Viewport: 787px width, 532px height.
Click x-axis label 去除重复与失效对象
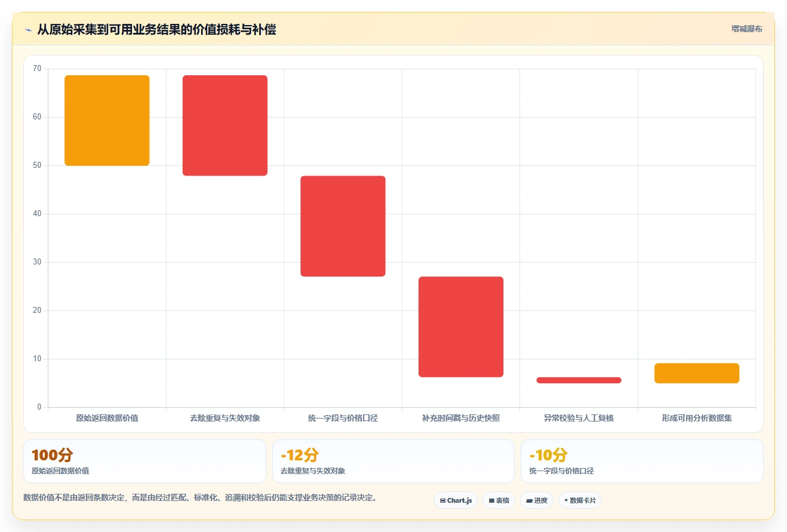(225, 418)
